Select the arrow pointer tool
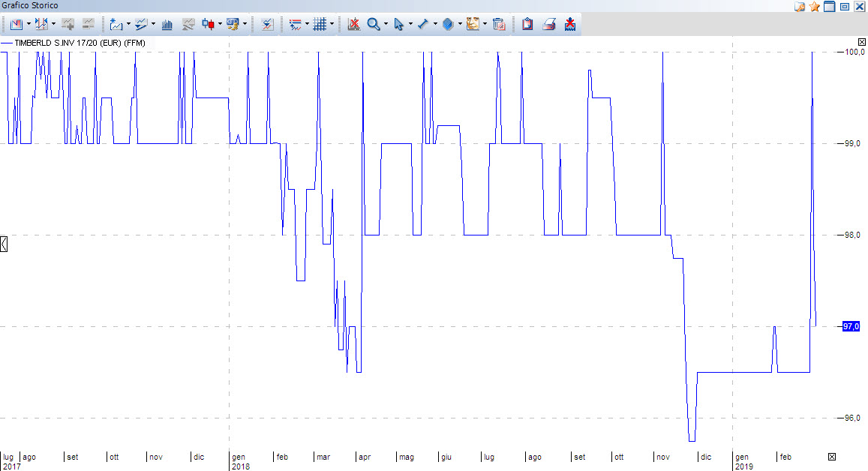Viewport: 868px width, 471px height. click(398, 24)
